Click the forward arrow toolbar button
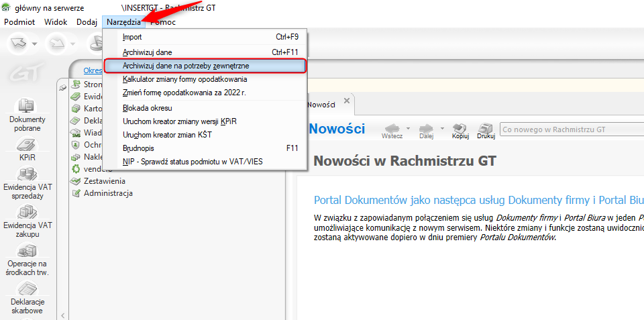 point(58,44)
